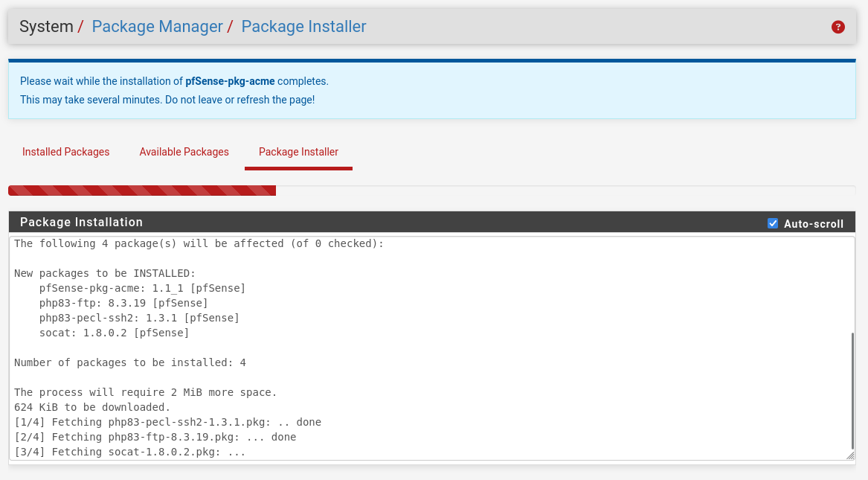Screen dimensions: 868x480
Task: Open Package Manager breadcrumb link
Action: pos(157,26)
